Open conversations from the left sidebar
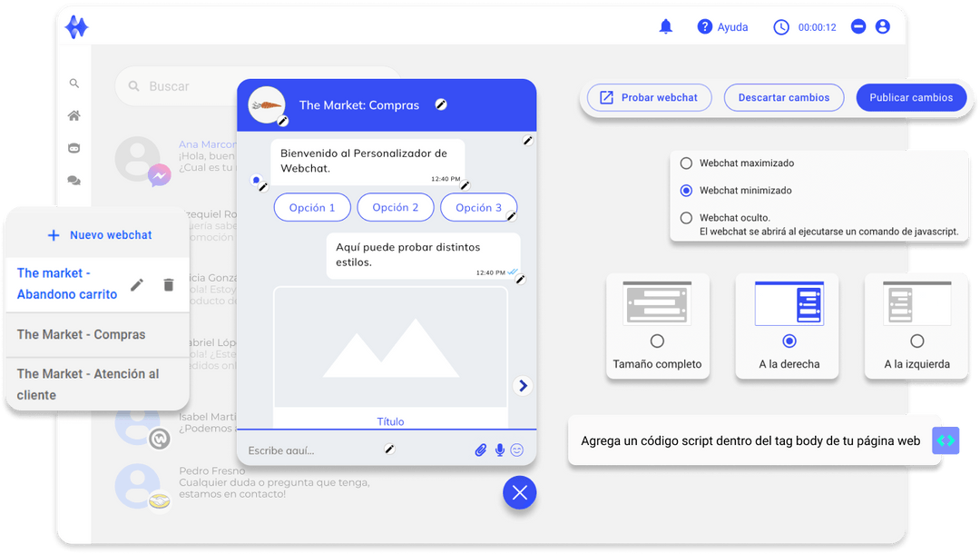The height and width of the screenshot is (554, 980). coord(73,181)
